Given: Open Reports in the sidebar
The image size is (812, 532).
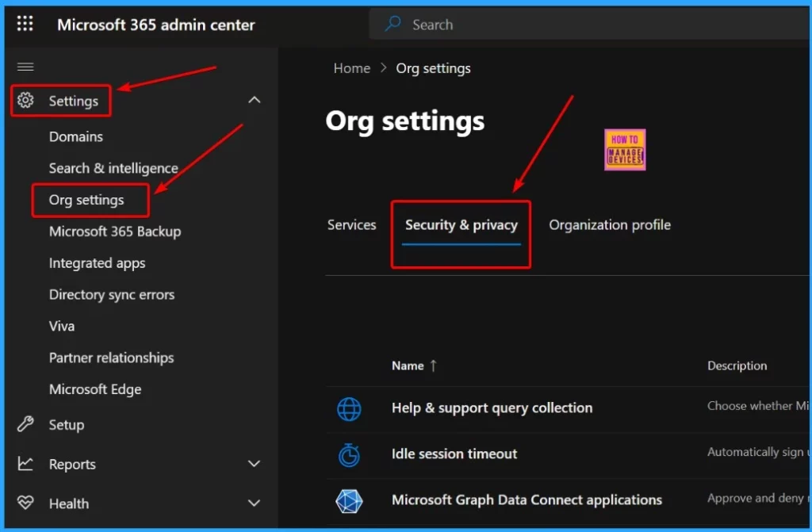Looking at the screenshot, I should 72,465.
